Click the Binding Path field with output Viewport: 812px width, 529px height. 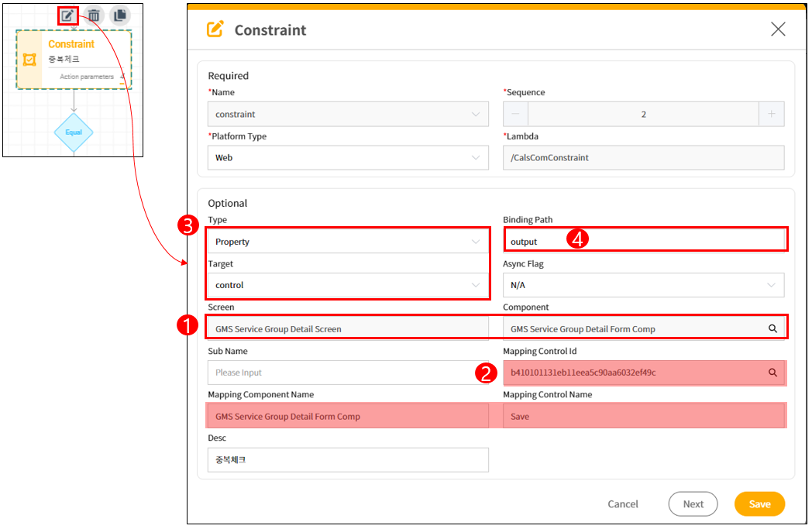tap(644, 242)
